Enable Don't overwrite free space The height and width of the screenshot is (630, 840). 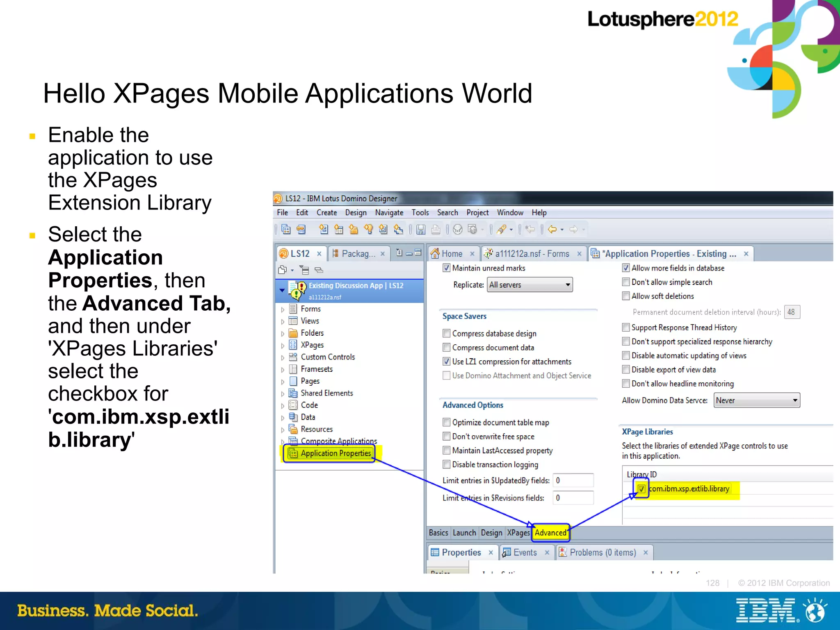tap(447, 436)
